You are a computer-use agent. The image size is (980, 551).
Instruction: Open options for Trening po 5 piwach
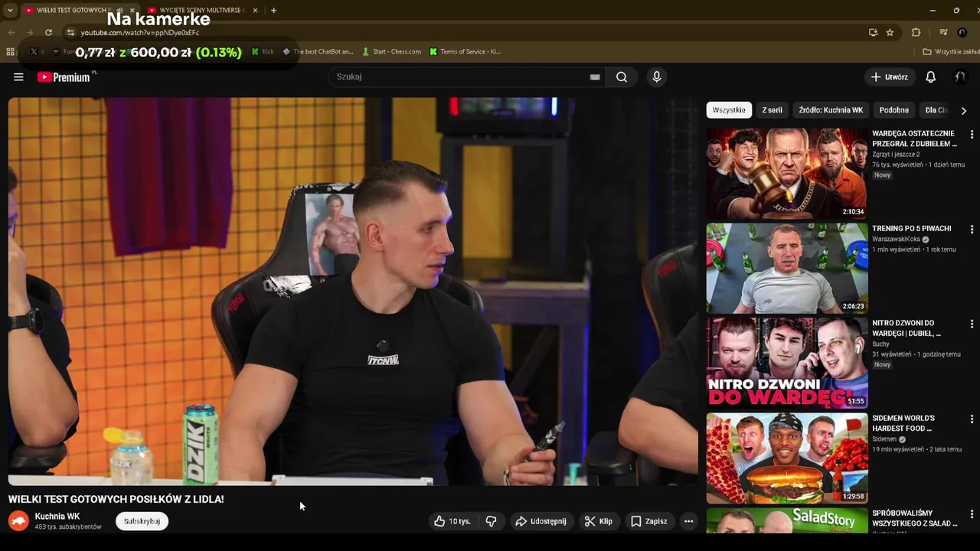(x=972, y=229)
